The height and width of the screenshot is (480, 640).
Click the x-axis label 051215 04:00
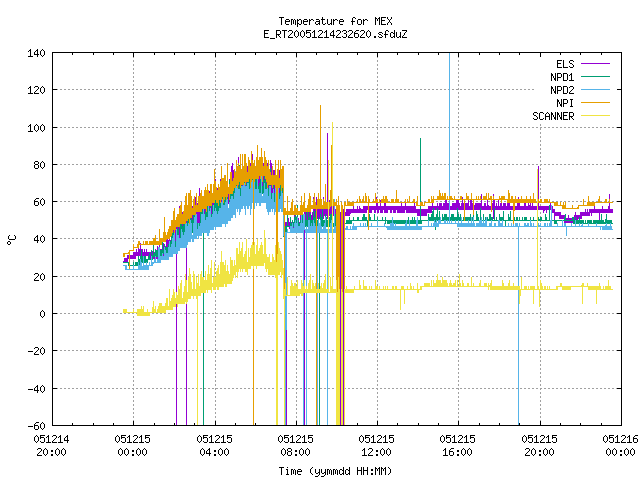click(x=214, y=446)
